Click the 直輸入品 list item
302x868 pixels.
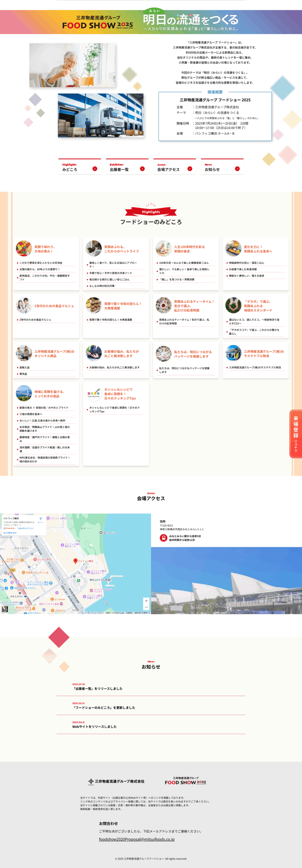(x=46, y=367)
